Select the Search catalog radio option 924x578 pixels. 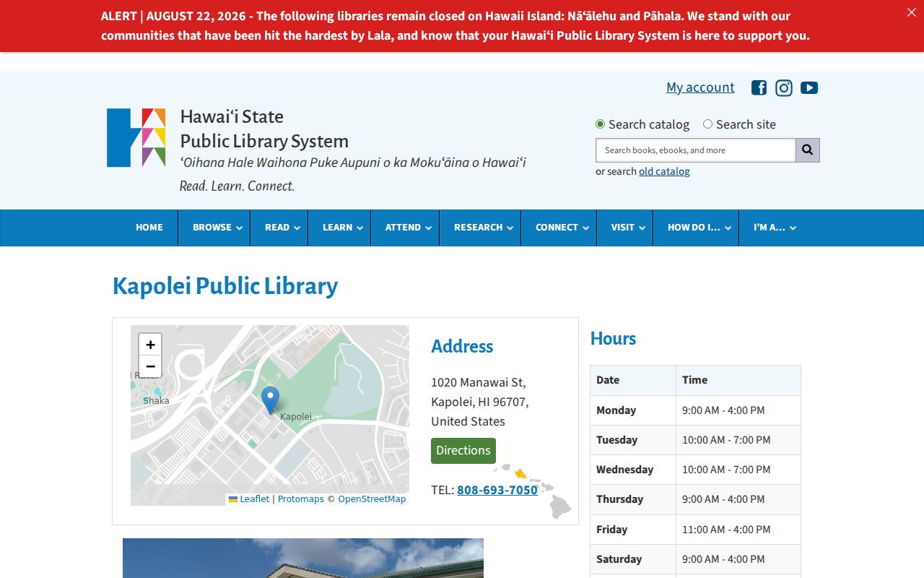(x=600, y=124)
